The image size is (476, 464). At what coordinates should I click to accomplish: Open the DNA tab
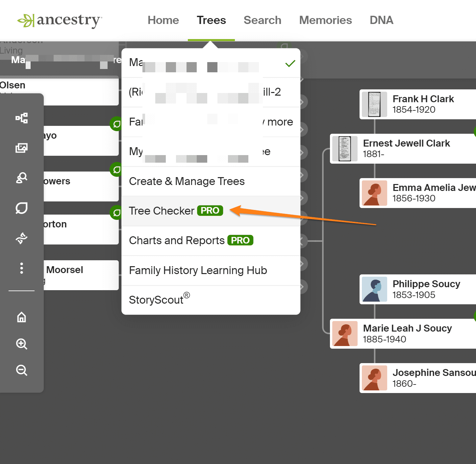coord(381,20)
